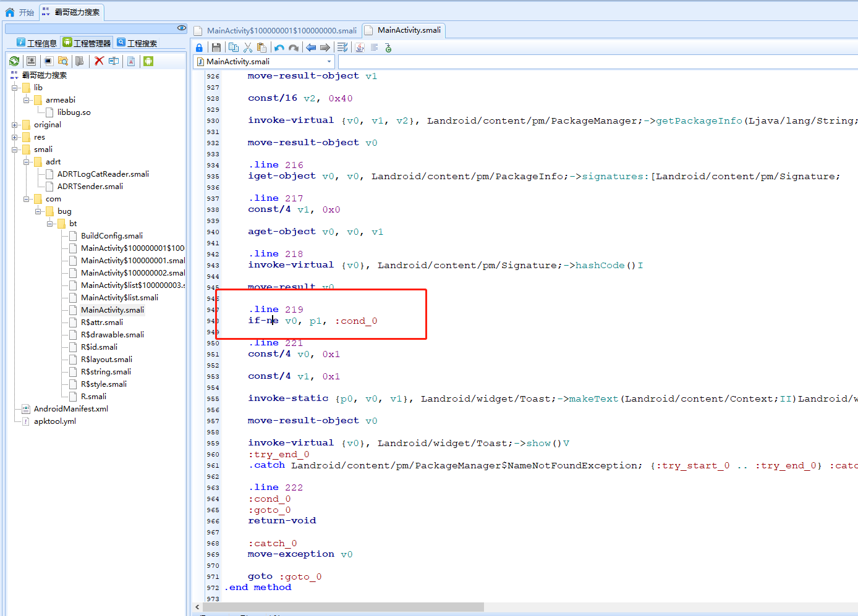858x616 pixels.
Task: Expand the res folder in tree
Action: [x=14, y=137]
